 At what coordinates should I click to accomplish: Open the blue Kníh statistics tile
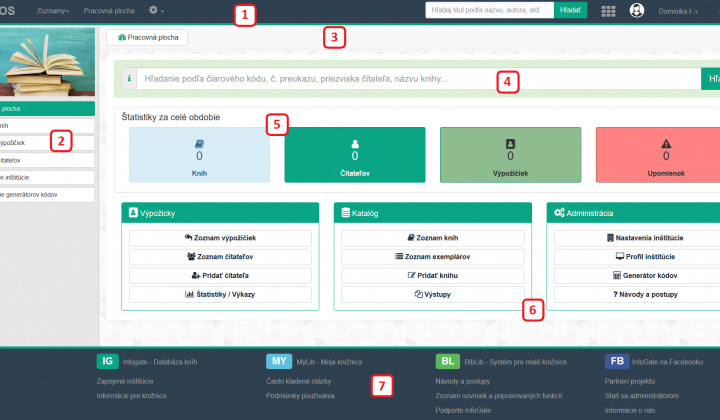(199, 154)
